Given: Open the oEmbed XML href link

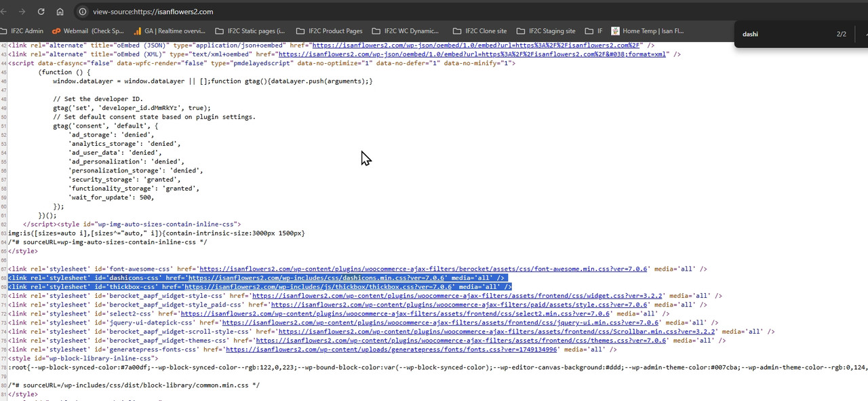Looking at the screenshot, I should tap(472, 54).
